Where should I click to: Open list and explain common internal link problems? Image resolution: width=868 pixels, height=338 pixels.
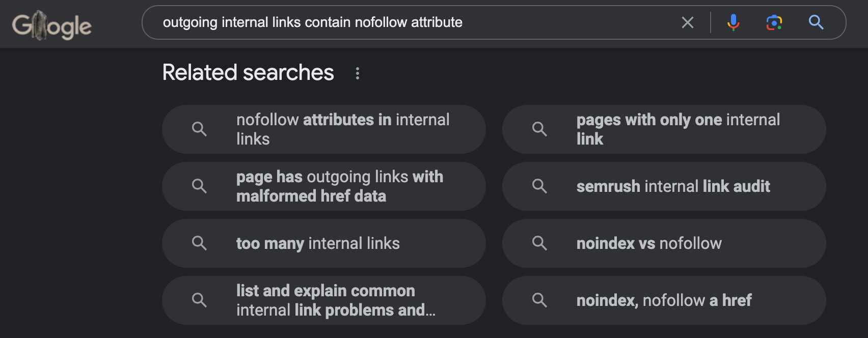point(324,300)
